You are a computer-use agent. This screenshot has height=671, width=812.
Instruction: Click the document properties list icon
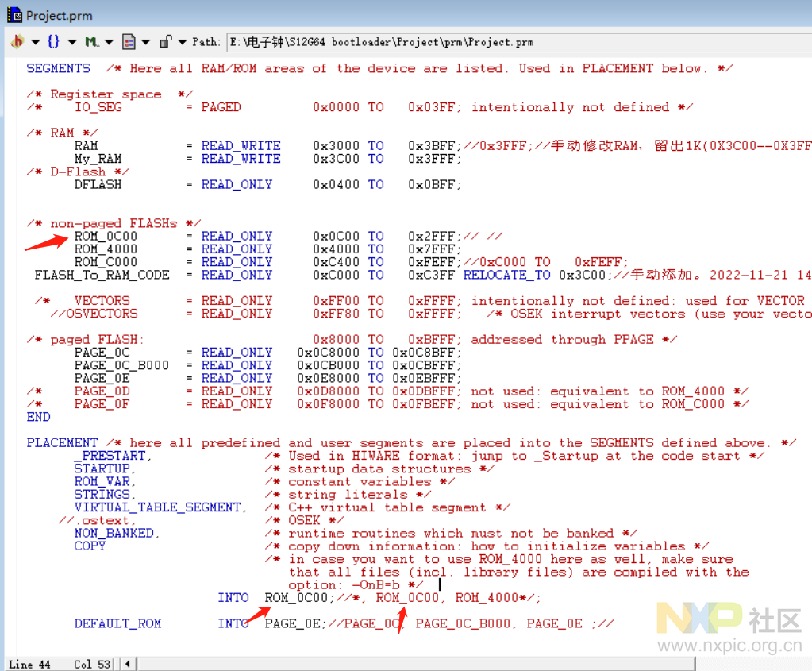point(127,42)
